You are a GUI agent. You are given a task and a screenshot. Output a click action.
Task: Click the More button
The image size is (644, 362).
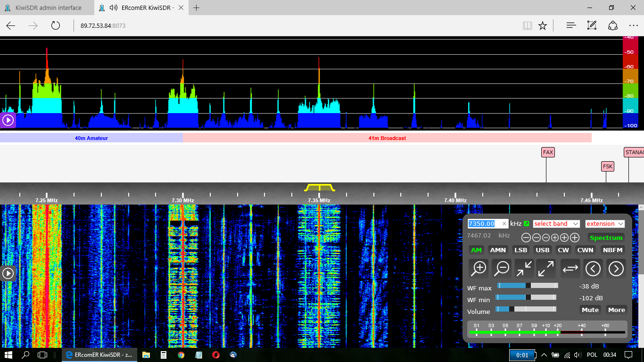[616, 310]
